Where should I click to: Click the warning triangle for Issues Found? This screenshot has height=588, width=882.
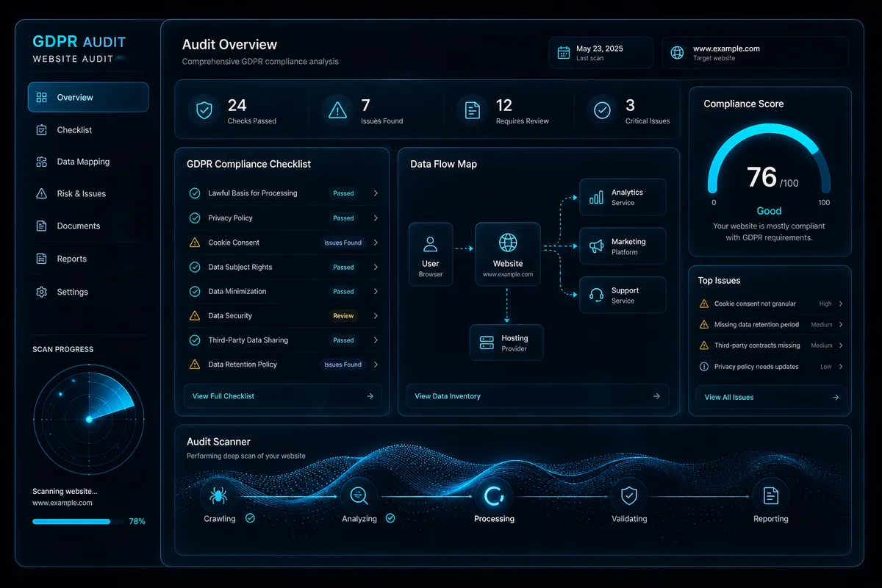coord(337,110)
